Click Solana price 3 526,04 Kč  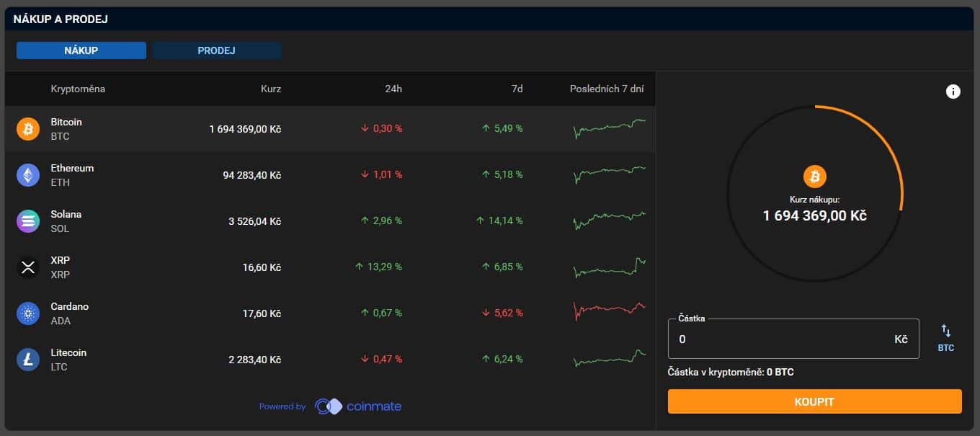255,221
